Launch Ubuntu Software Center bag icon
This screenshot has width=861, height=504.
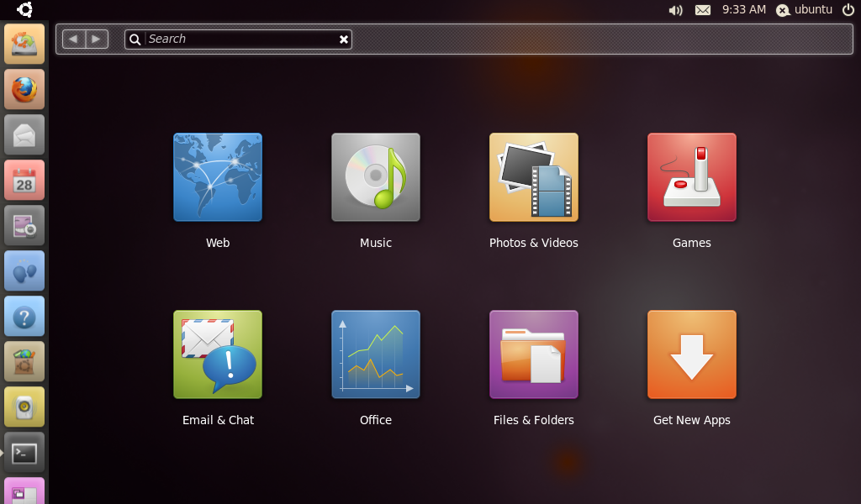click(x=24, y=362)
